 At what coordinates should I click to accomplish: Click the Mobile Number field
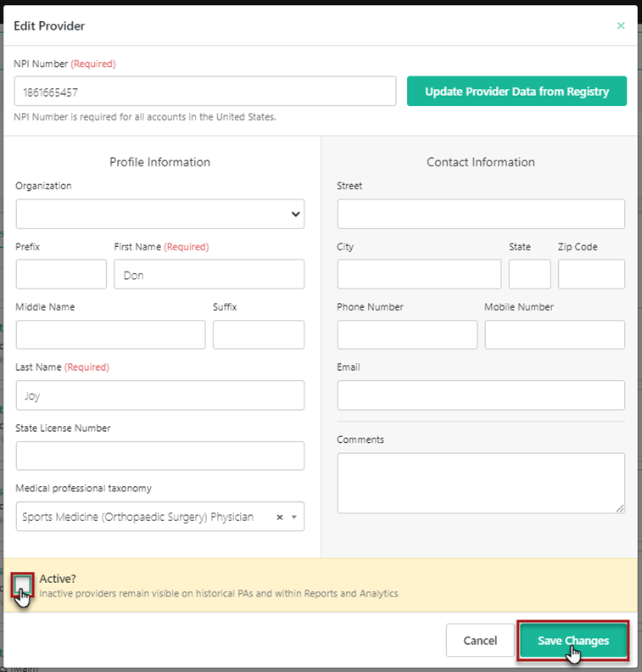(555, 334)
